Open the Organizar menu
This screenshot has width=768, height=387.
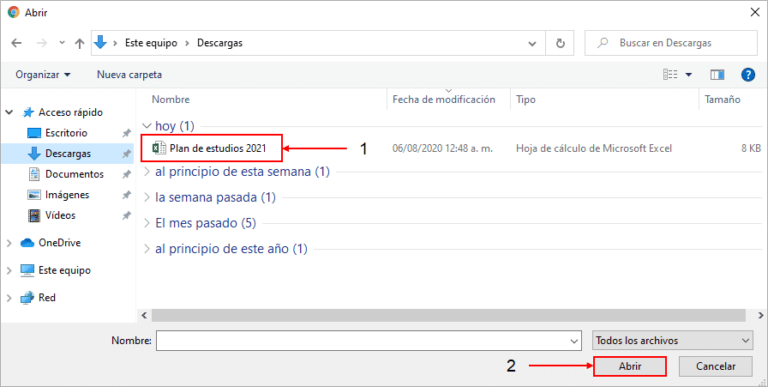(x=43, y=74)
